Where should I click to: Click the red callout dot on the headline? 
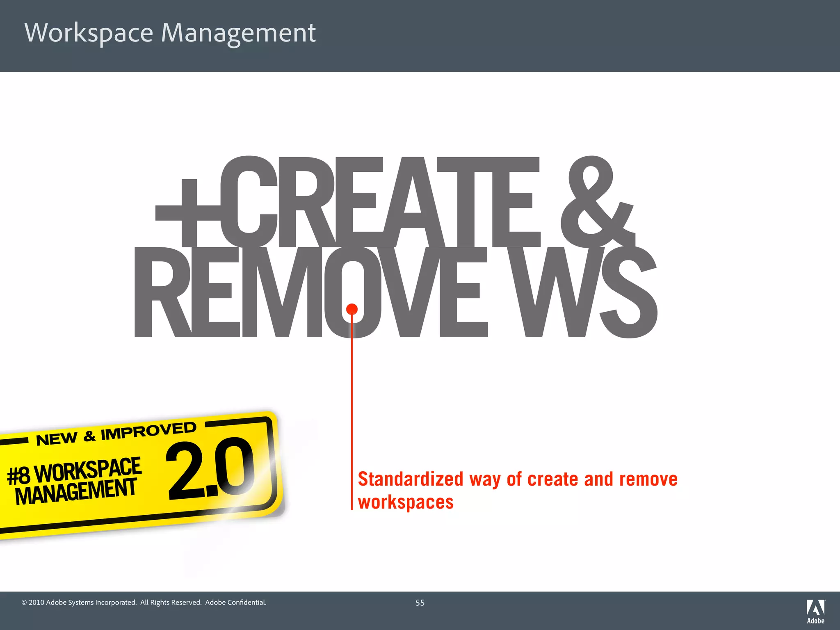click(x=352, y=309)
